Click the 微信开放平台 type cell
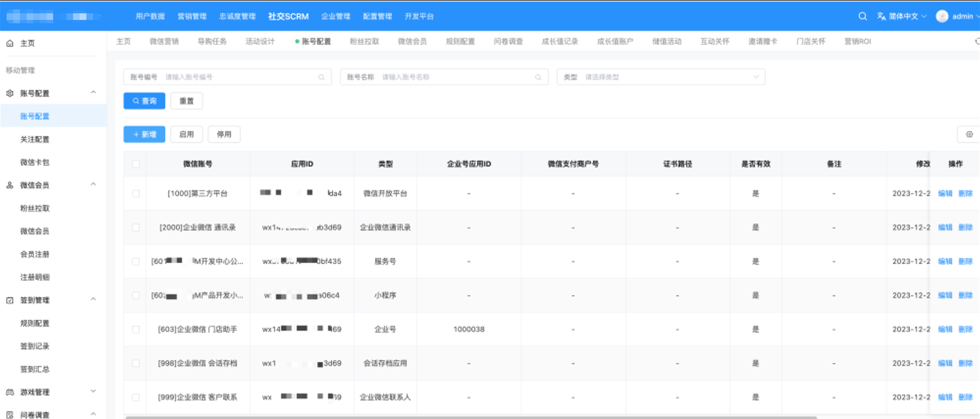The width and height of the screenshot is (980, 419). tap(385, 193)
